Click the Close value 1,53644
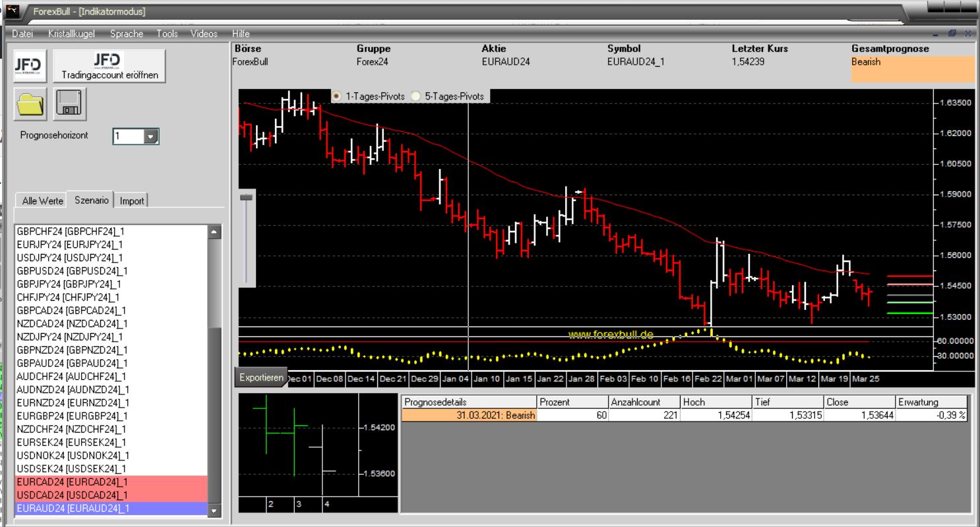Image resolution: width=980 pixels, height=527 pixels. click(x=860, y=416)
